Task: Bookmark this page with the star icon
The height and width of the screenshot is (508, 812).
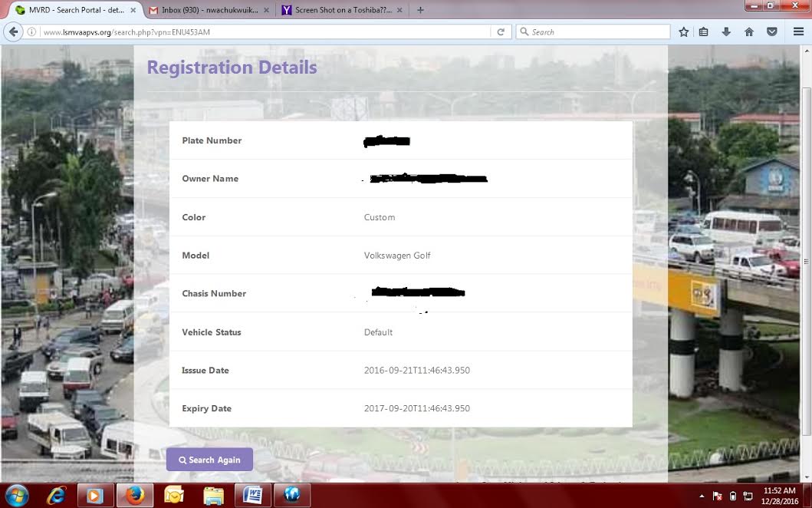Action: (683, 31)
